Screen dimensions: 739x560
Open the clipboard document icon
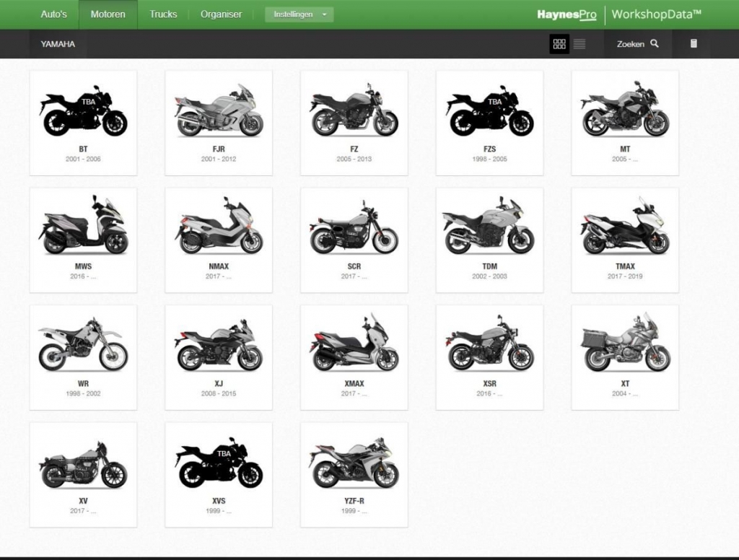point(694,43)
